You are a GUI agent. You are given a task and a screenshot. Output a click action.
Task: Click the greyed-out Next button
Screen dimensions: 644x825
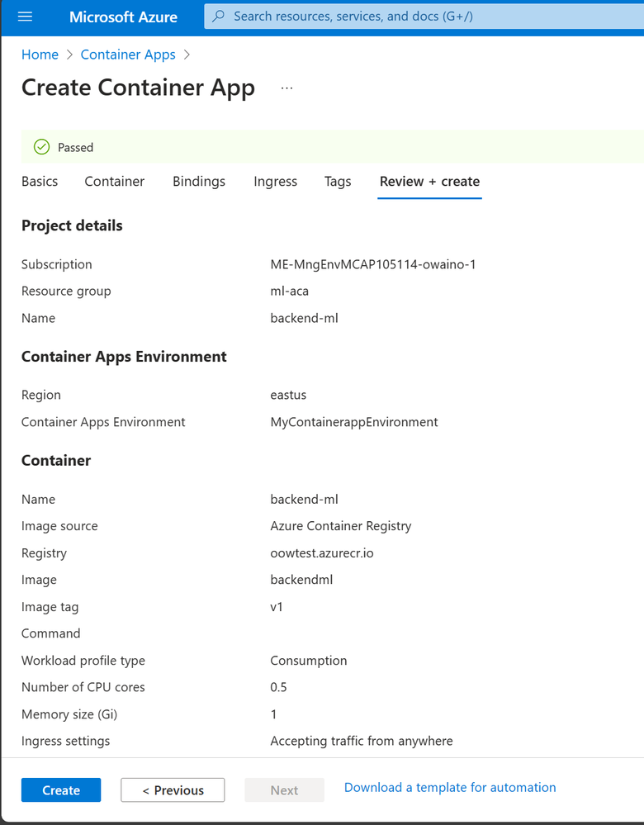click(284, 790)
